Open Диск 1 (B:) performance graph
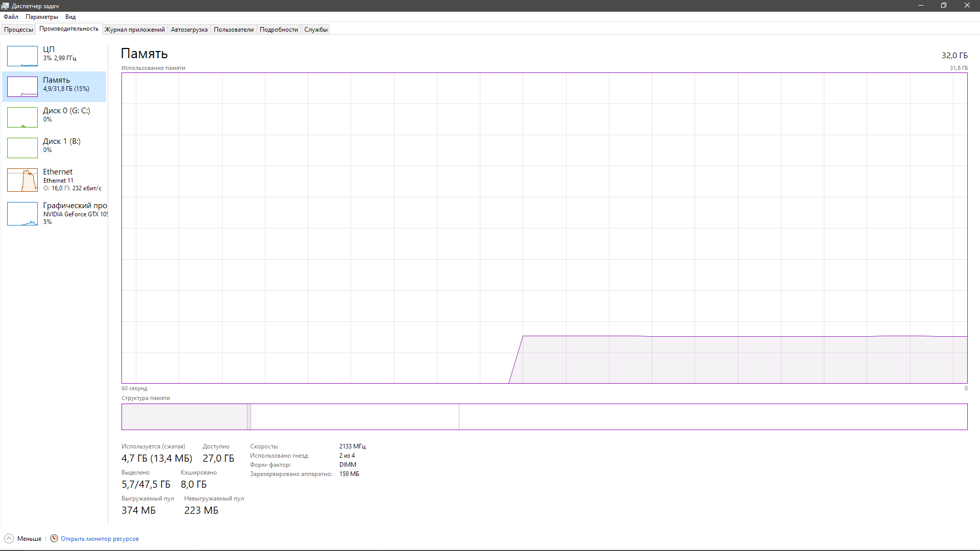The image size is (980, 551). tap(22, 148)
